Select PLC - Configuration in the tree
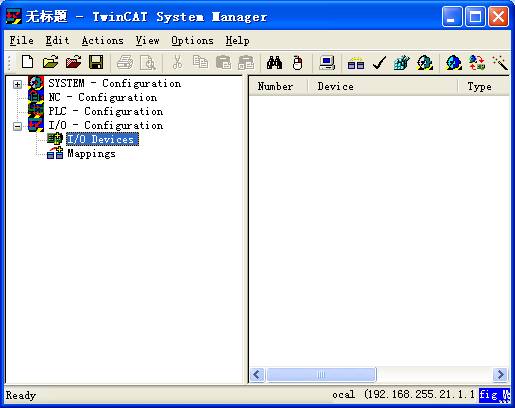Screen dimensions: 515x408 pos(106,111)
